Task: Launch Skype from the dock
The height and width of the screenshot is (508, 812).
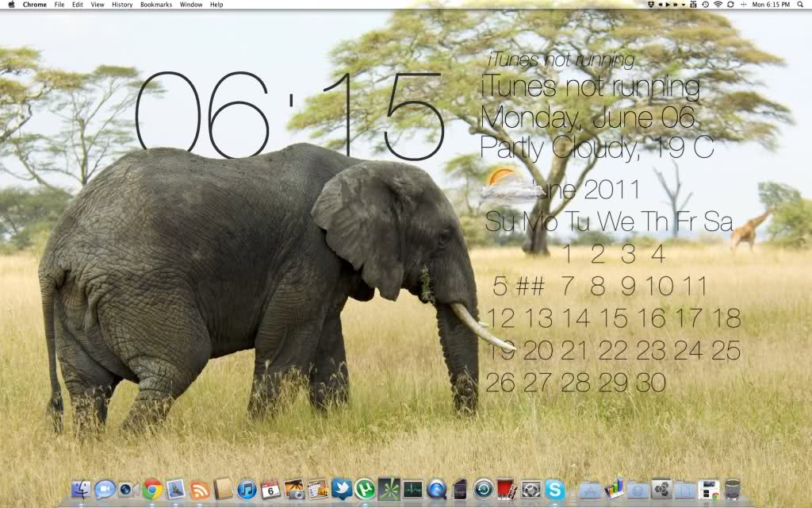Action: [x=554, y=489]
